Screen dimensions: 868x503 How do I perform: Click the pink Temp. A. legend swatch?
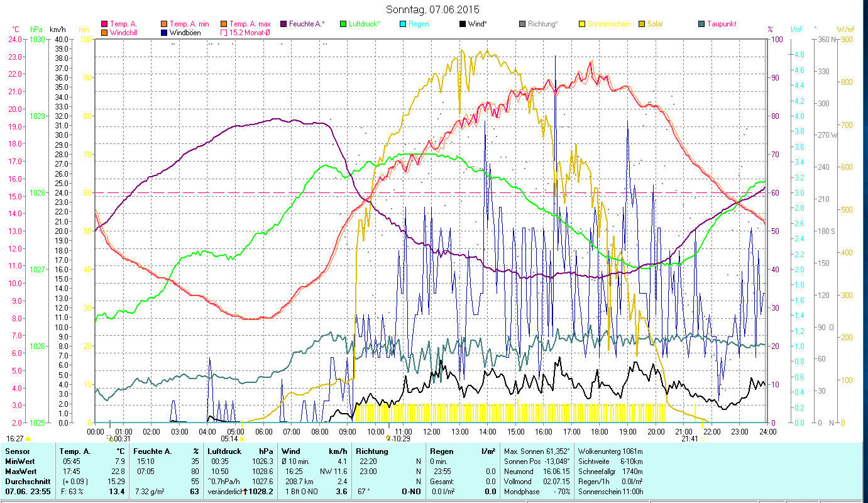click(104, 24)
